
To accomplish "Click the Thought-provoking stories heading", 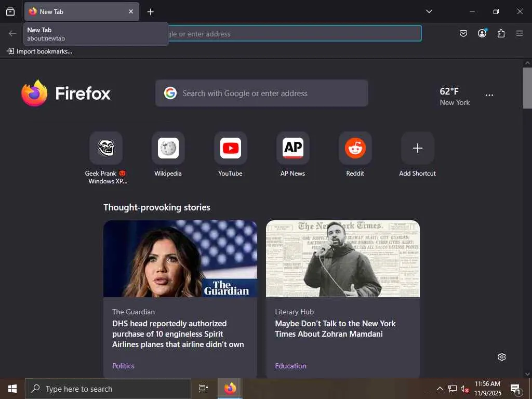I will point(157,207).
